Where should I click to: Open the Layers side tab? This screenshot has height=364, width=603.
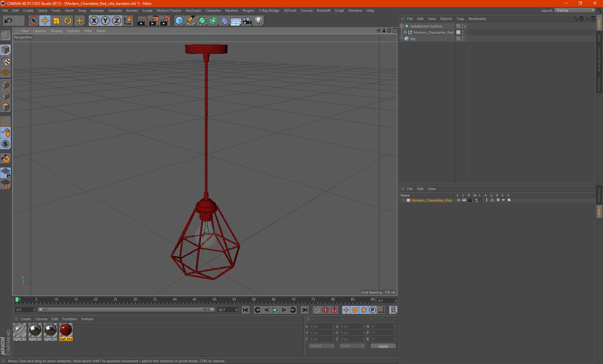[599, 212]
